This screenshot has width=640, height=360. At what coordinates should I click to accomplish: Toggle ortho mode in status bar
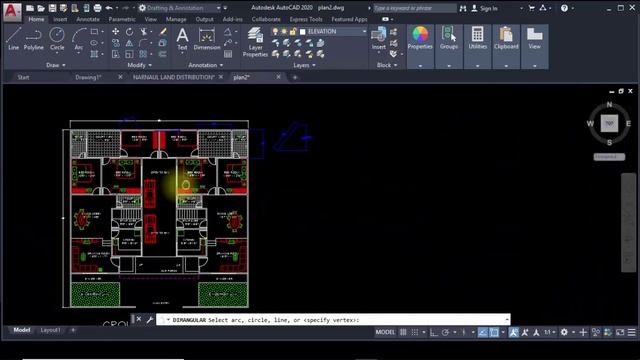[434, 332]
